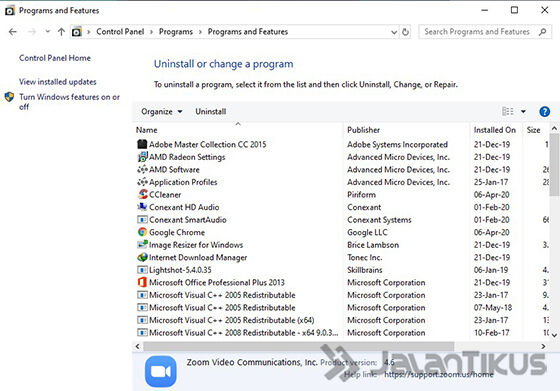Open Turn Windows features on or off

(x=69, y=101)
